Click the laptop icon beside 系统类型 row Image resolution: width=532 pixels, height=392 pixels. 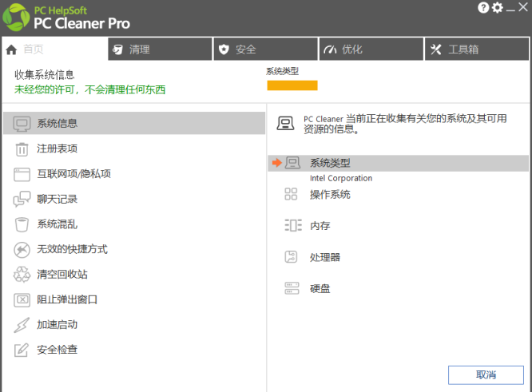coord(292,163)
